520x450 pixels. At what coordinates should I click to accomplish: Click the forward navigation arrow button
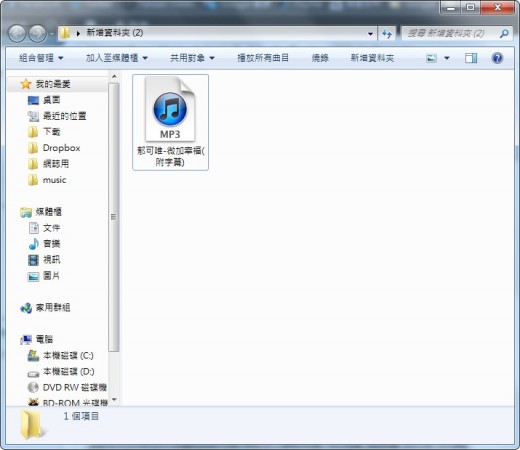[x=37, y=34]
